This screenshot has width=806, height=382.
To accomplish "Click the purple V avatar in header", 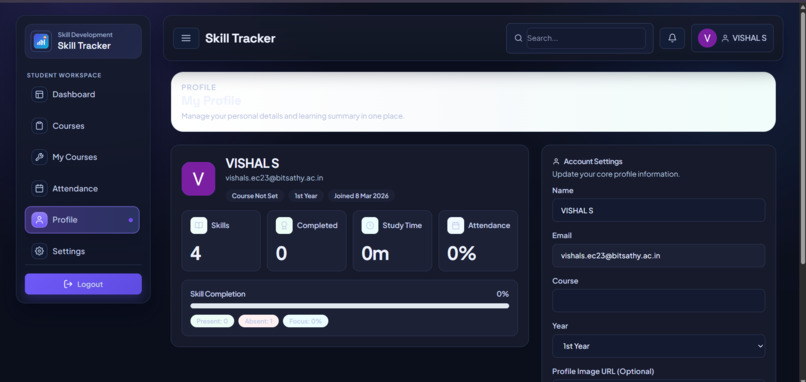I will tap(707, 38).
